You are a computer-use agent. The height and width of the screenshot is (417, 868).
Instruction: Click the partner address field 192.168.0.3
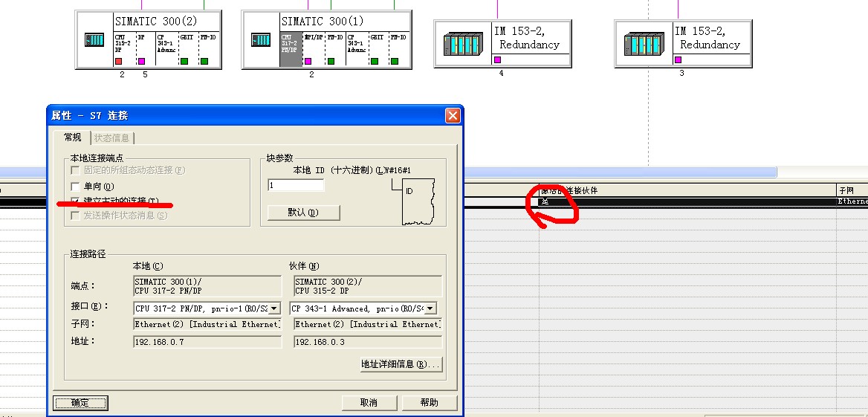366,342
